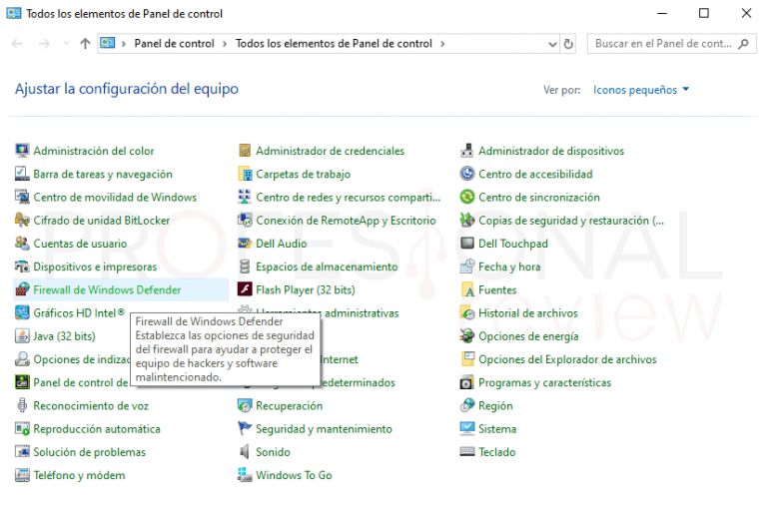Open the Región link
The height and width of the screenshot is (532, 767).
[x=495, y=406]
